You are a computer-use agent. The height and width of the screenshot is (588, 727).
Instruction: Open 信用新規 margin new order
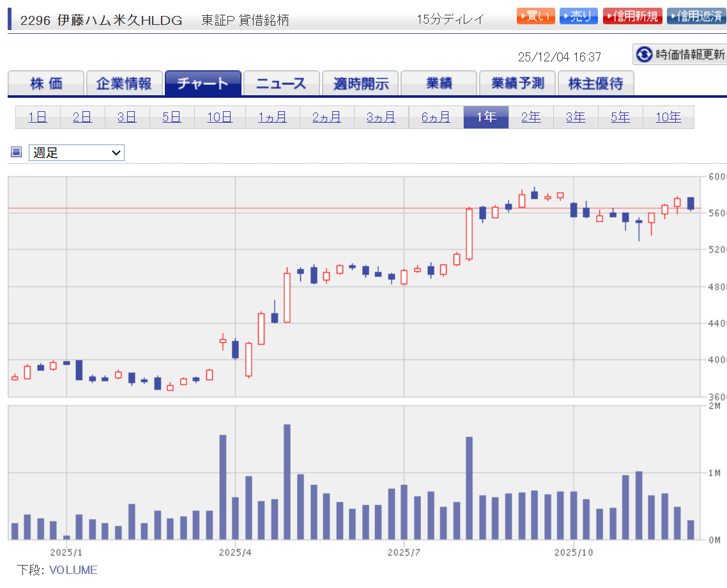pos(632,17)
